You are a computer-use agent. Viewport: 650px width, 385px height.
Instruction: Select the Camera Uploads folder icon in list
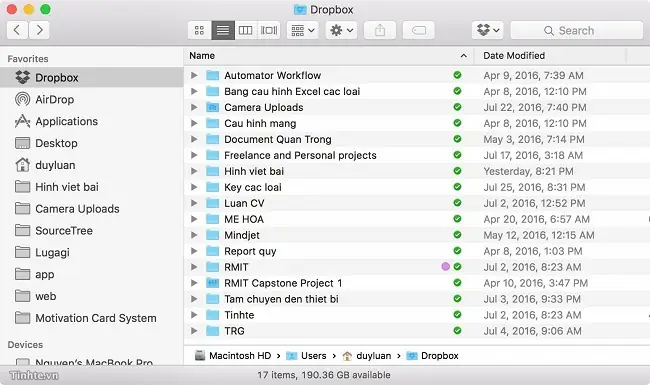point(213,107)
